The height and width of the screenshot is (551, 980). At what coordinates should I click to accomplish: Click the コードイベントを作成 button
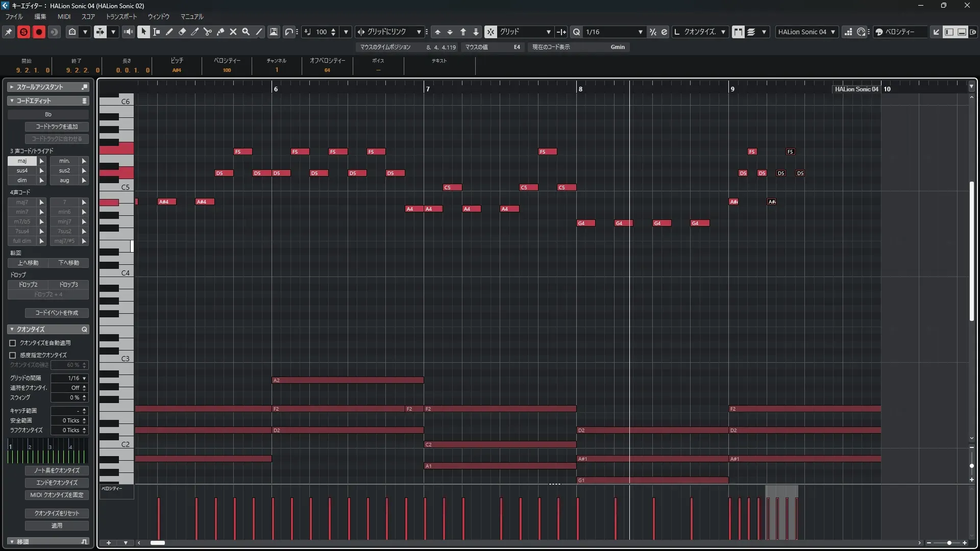57,313
